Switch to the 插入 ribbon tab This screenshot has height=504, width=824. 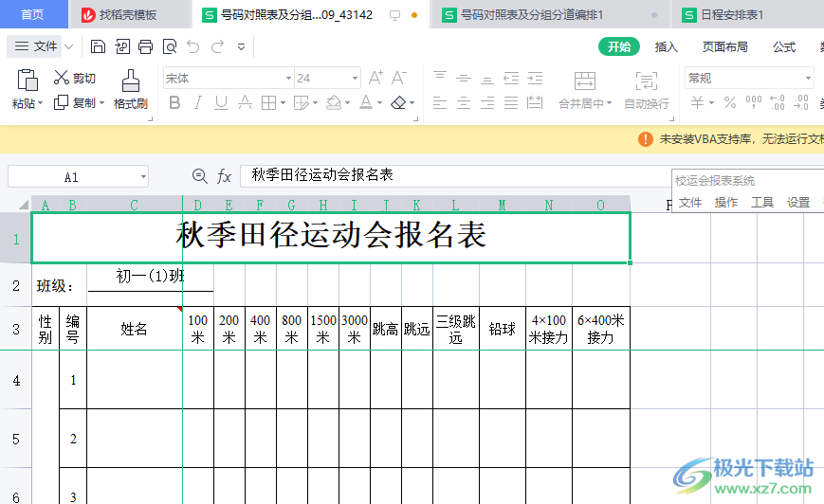coord(666,46)
